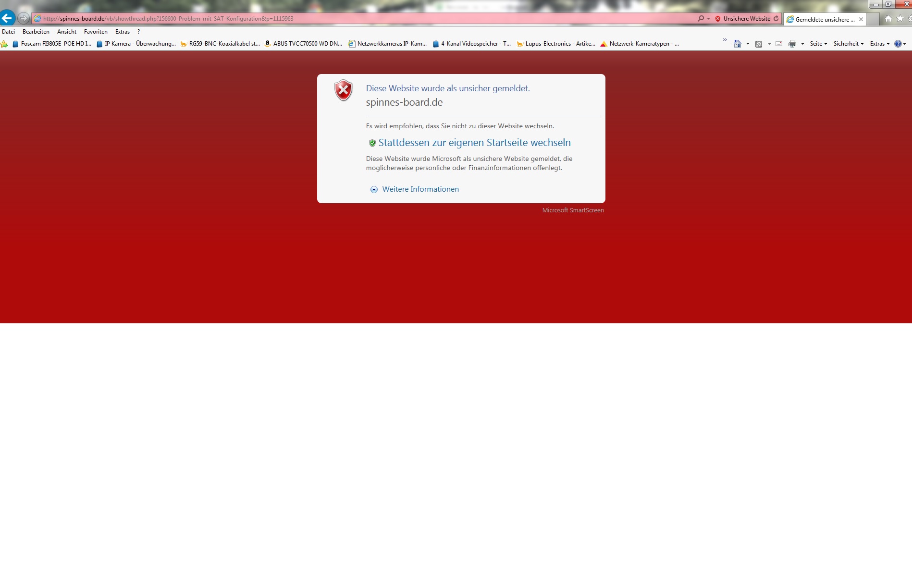The height and width of the screenshot is (588, 912).
Task: Click the printer icon in command bar
Action: click(792, 44)
